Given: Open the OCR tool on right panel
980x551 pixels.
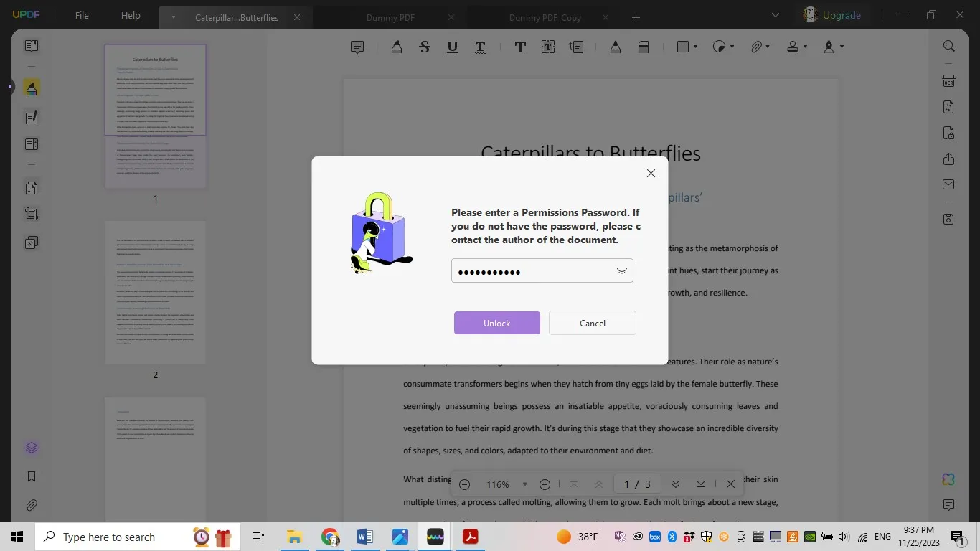Looking at the screenshot, I should coord(948,80).
